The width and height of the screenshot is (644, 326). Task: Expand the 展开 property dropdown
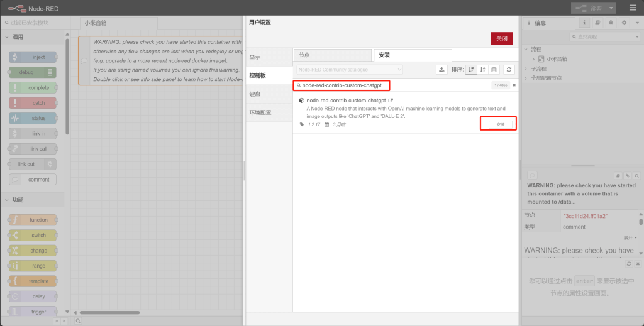[630, 238]
